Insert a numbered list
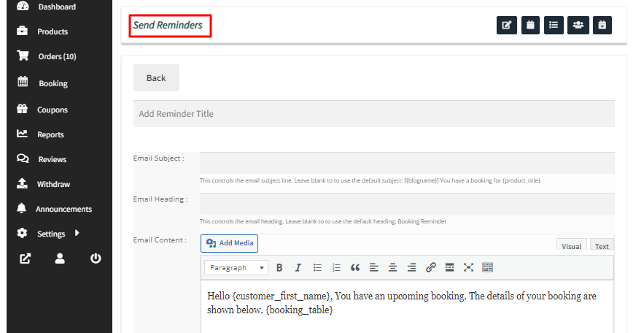644x333 pixels. click(x=336, y=267)
